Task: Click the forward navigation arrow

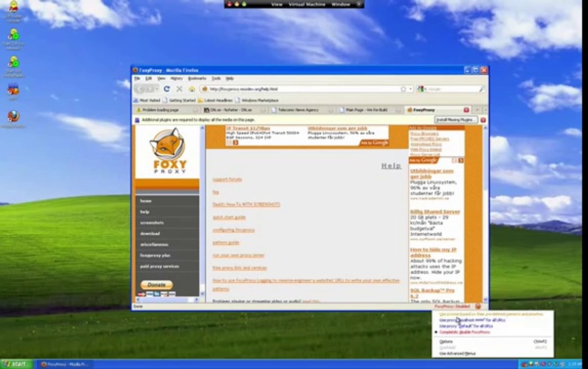Action: pos(149,89)
